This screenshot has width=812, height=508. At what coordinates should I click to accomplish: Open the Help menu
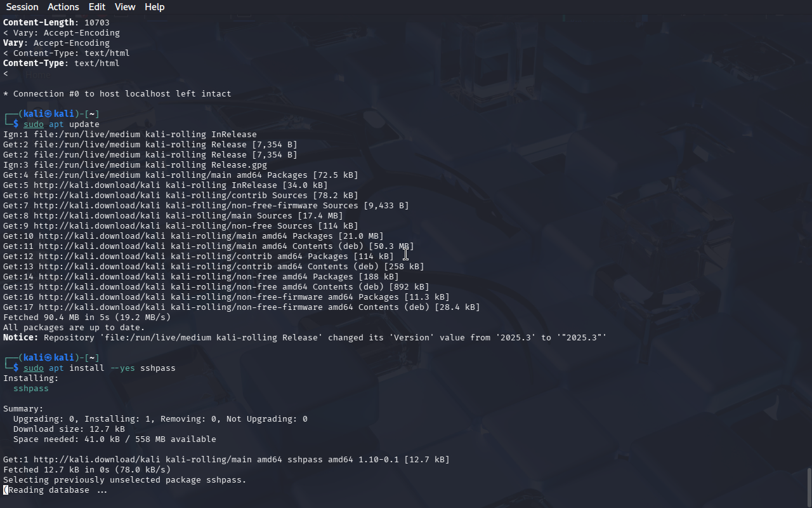click(x=155, y=7)
